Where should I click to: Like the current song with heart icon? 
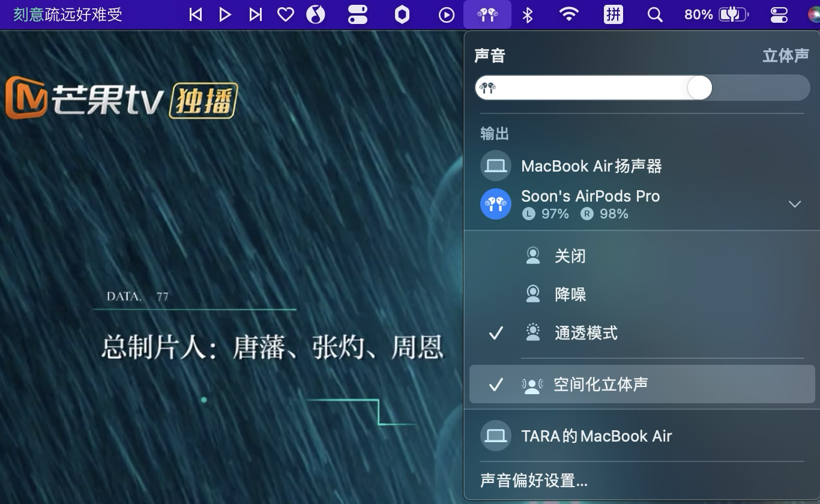click(286, 14)
